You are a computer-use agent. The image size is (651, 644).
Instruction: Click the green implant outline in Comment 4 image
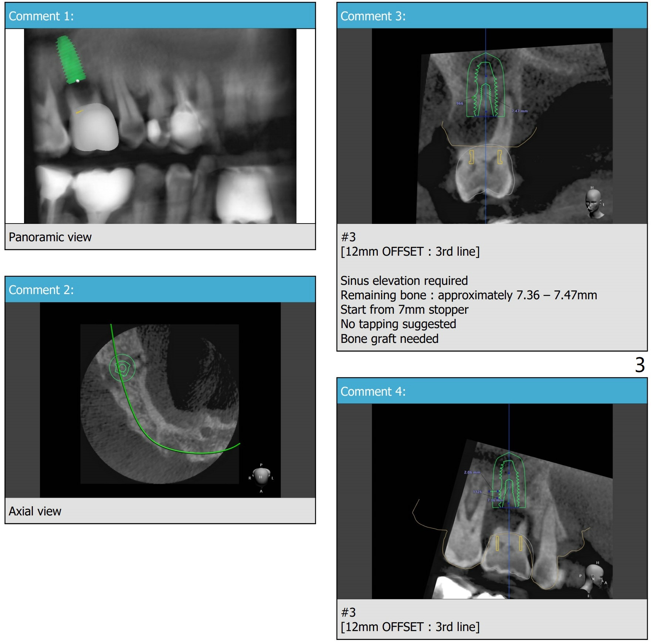coord(509,481)
